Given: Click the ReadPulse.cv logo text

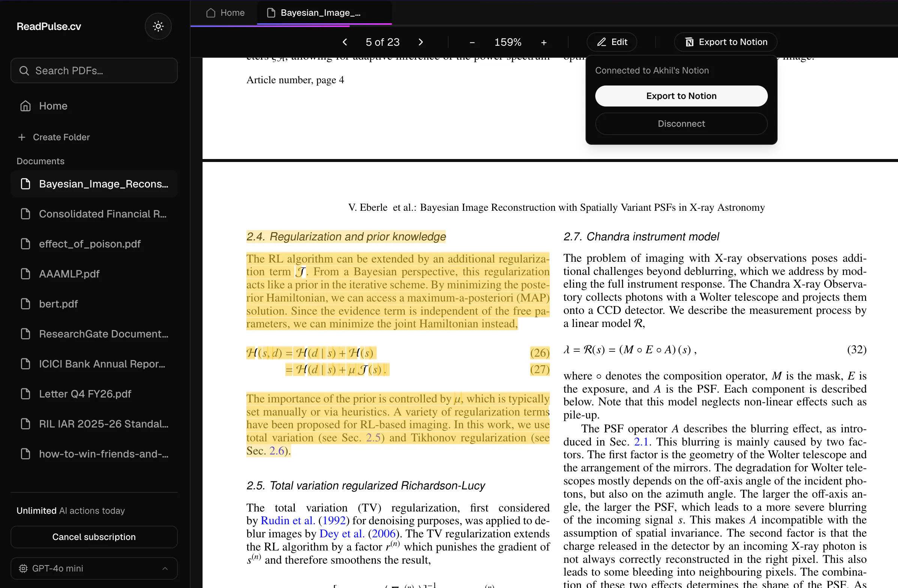Looking at the screenshot, I should coord(49,26).
